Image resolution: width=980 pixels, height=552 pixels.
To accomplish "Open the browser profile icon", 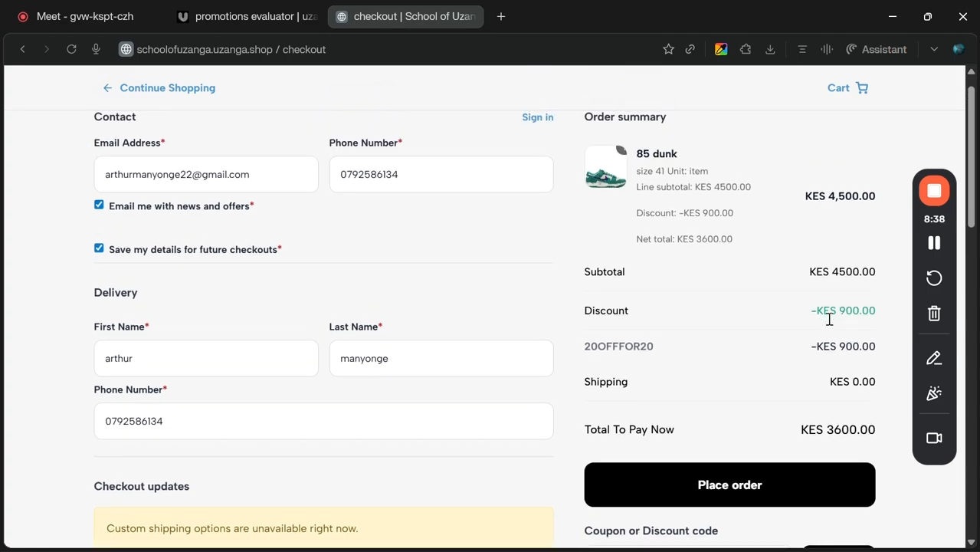I will point(958,49).
